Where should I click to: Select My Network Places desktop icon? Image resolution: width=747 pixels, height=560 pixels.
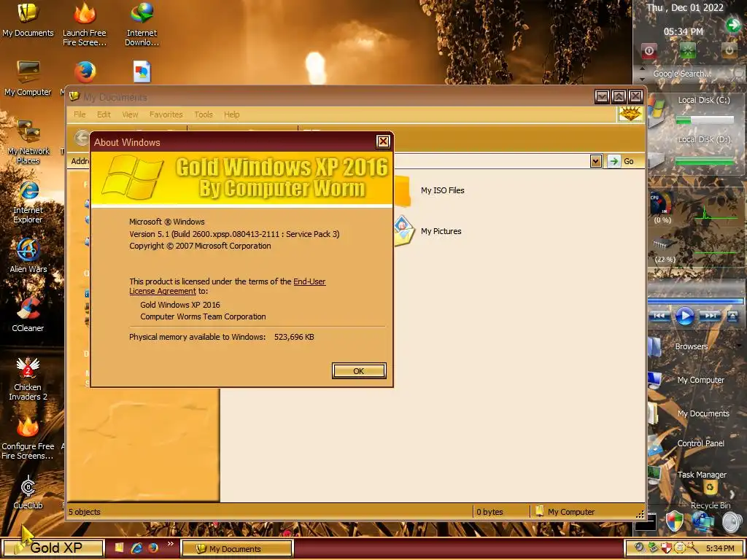click(28, 142)
